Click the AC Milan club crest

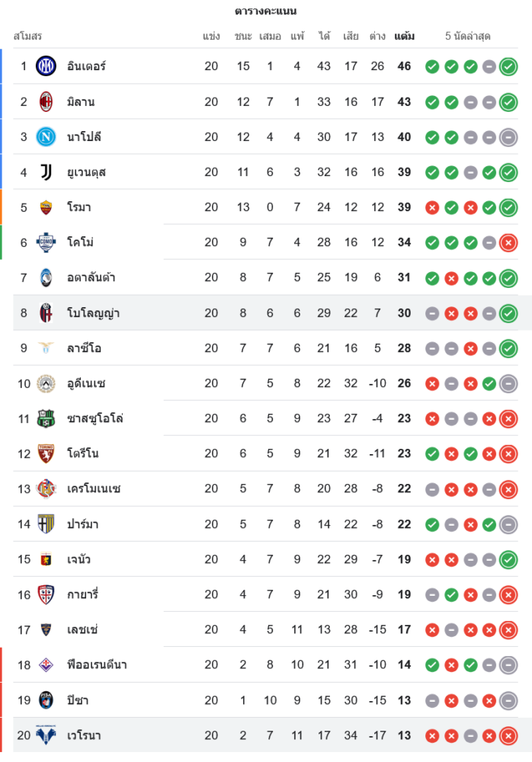tap(46, 101)
